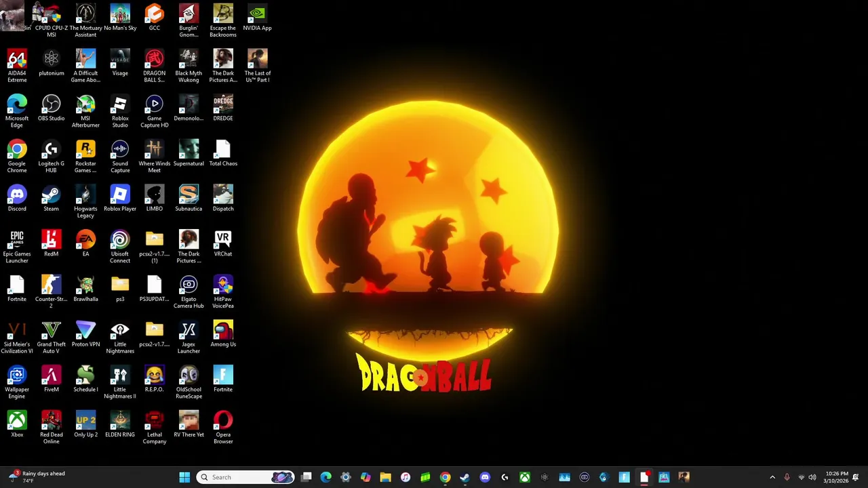
Task: Select Subnautica desktop icon
Action: (189, 199)
